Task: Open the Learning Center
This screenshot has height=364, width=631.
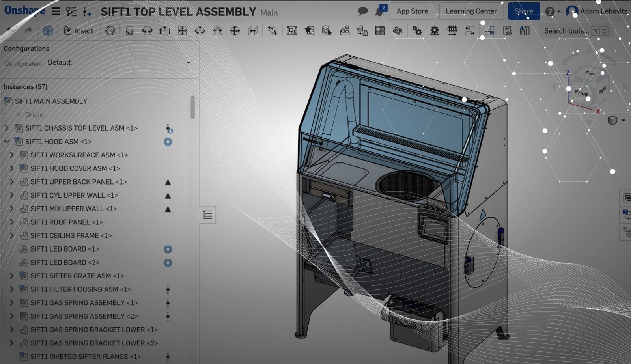Action: [x=471, y=11]
